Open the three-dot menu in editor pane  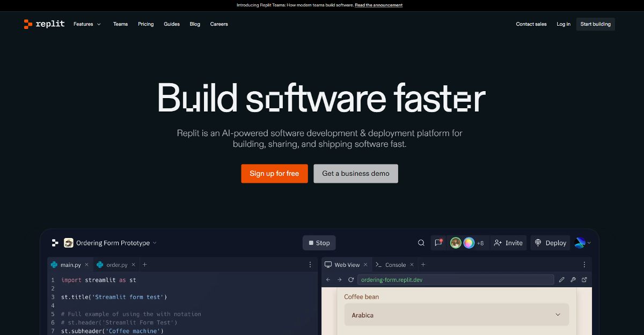310,265
